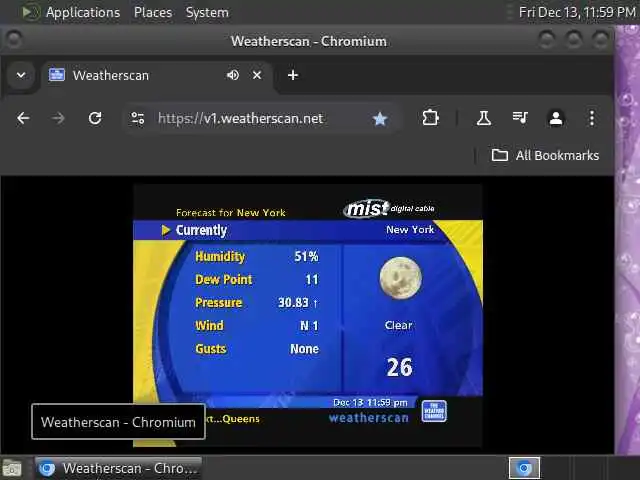Click the yellow Currently arrow marker
This screenshot has width=640, height=480.
click(x=165, y=230)
